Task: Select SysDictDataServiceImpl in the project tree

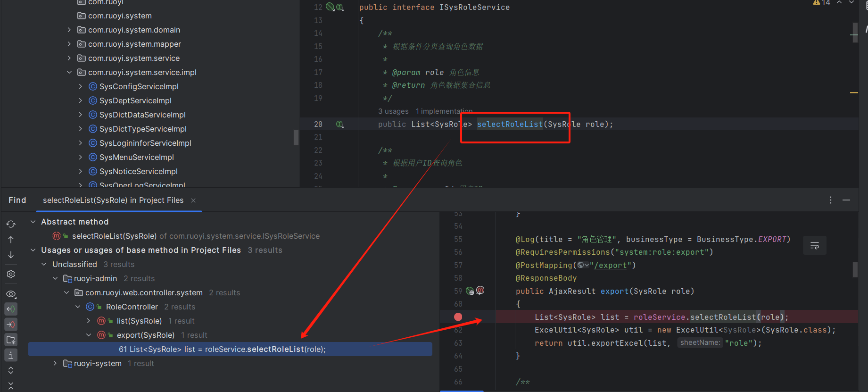Action: [x=142, y=115]
